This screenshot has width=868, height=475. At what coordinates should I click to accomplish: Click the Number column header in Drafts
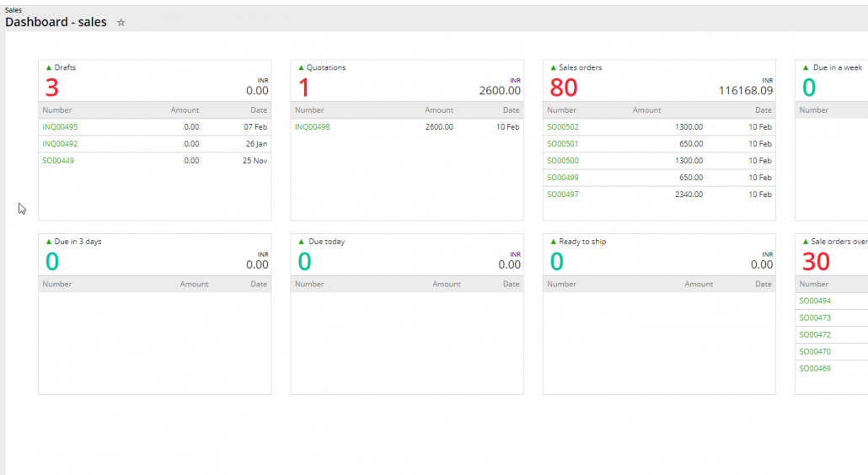(57, 110)
